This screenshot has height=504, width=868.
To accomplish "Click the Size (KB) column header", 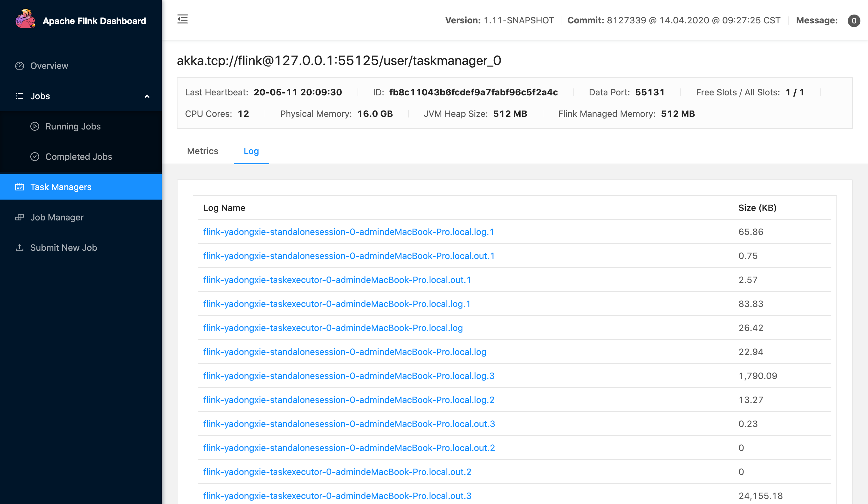I will point(757,208).
